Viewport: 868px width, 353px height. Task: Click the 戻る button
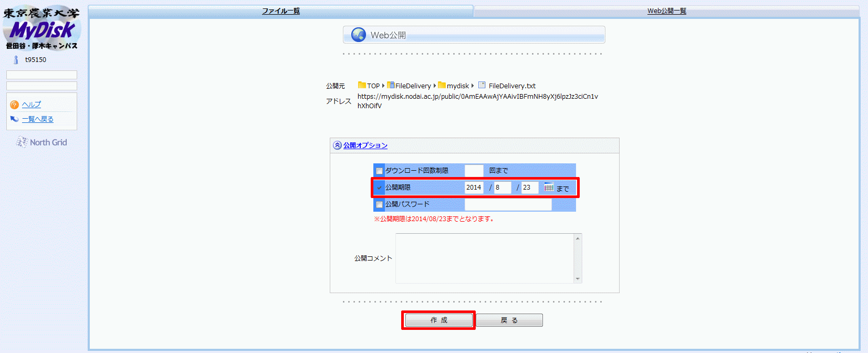pyautogui.click(x=509, y=320)
